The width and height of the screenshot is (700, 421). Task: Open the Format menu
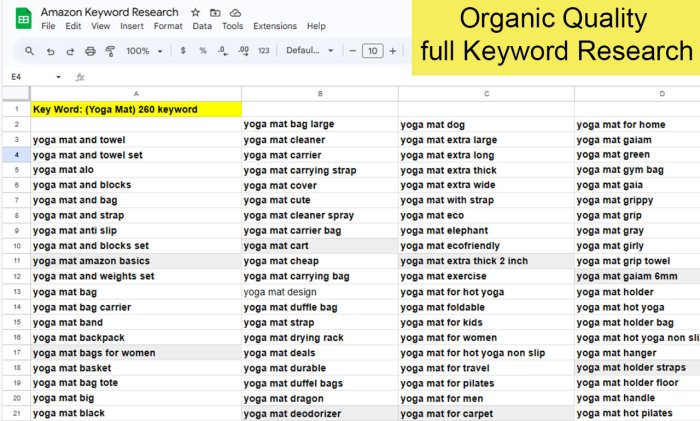pyautogui.click(x=168, y=26)
